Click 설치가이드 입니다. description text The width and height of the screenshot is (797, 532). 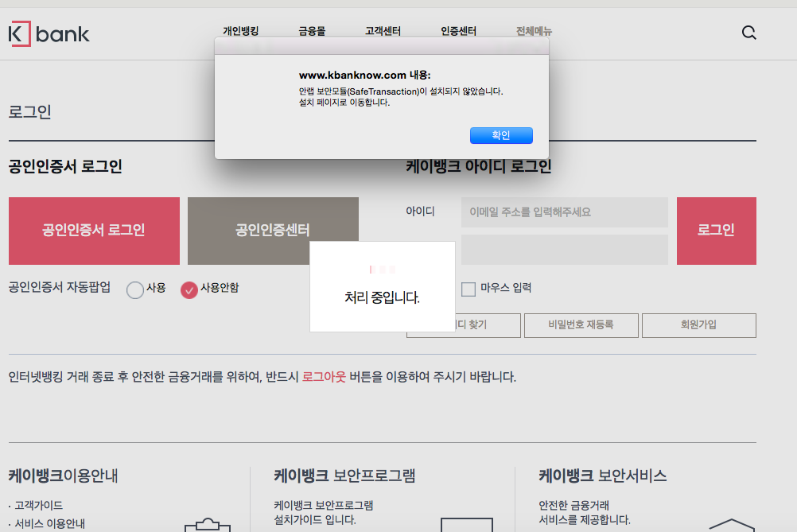click(x=315, y=520)
